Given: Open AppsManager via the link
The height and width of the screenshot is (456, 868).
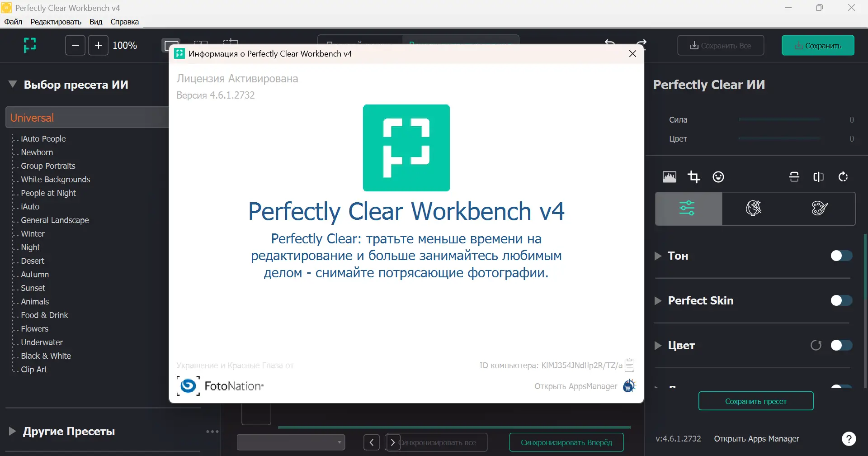Looking at the screenshot, I should [x=576, y=386].
